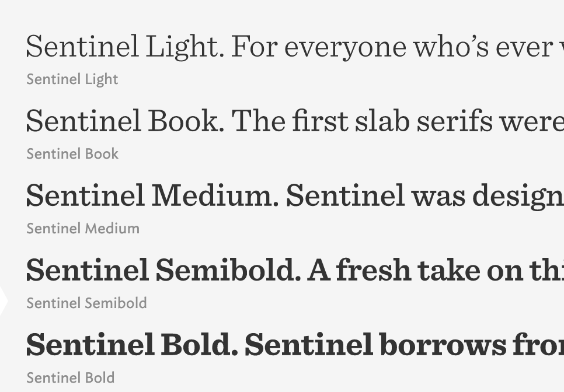Click 'Sentinel was design' preview sentence in Medium row

pos(425,196)
